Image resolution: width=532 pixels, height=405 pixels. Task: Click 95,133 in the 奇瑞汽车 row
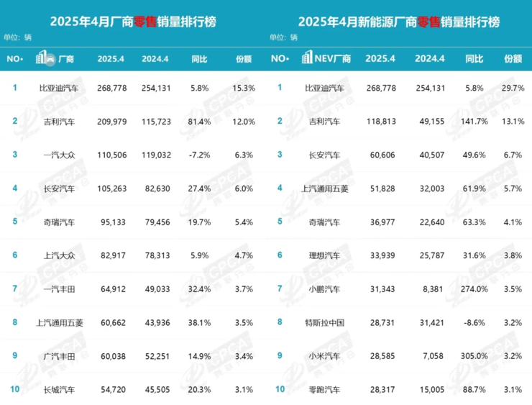point(113,222)
